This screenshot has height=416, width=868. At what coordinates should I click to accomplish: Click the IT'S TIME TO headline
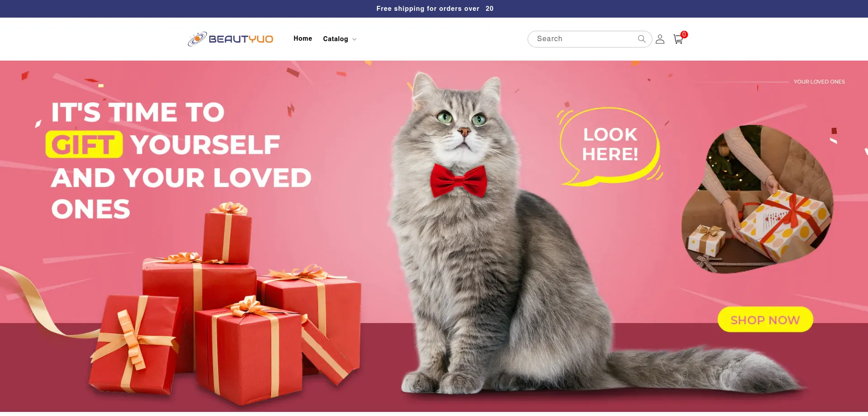[138, 112]
